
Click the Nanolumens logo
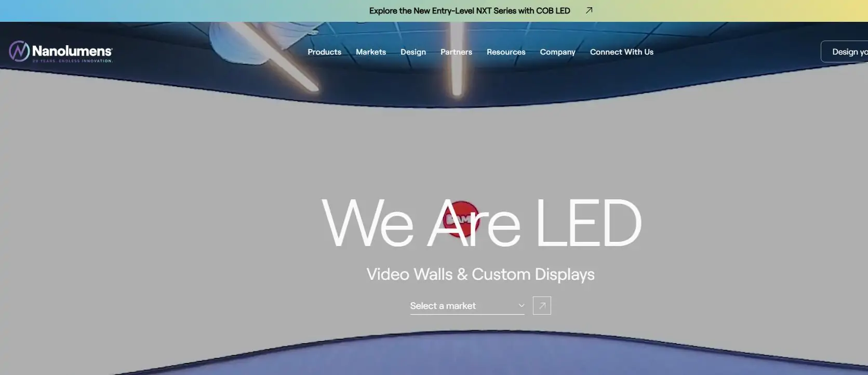[x=61, y=51]
